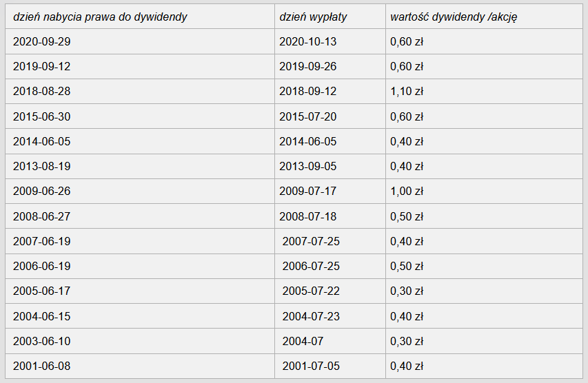This screenshot has width=588, height=383.
Task: Select payout date 2008-07-18
Action: point(308,216)
